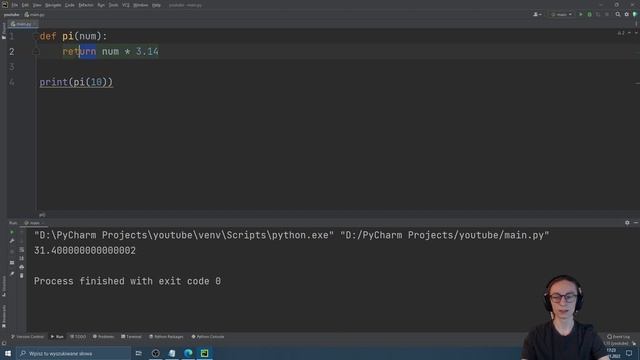Open Version Control tool window
Viewport: 640px width, 360px height.
point(27,337)
